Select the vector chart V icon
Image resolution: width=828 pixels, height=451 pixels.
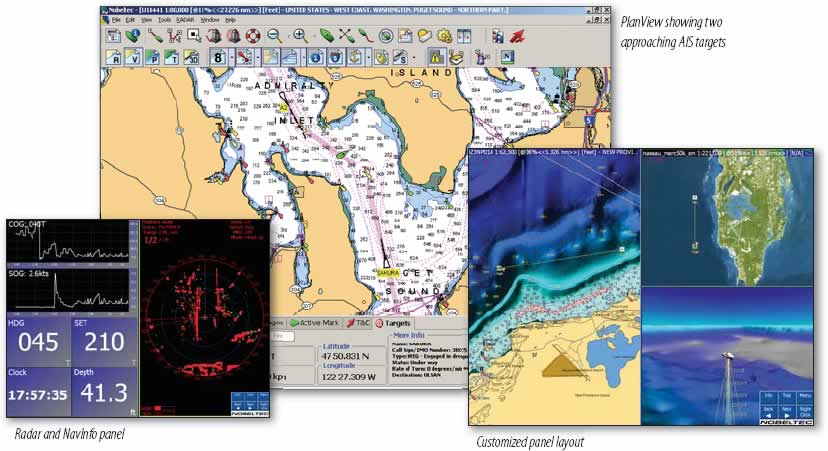(135, 58)
